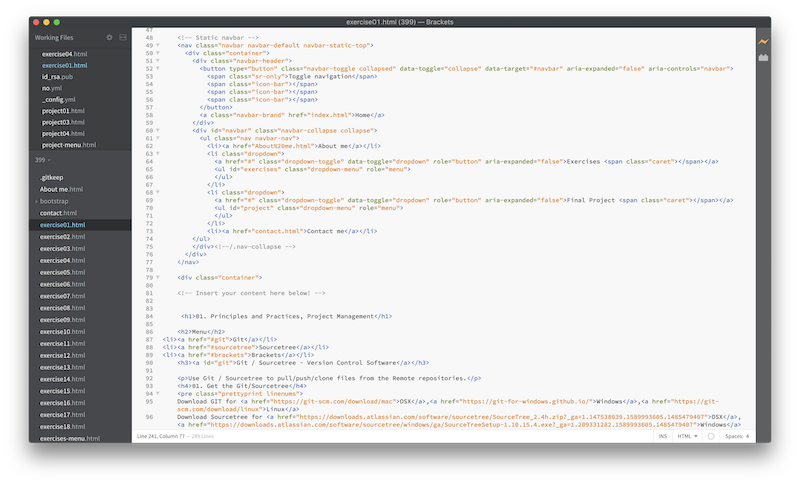Image resolution: width=800 pixels, height=484 pixels.
Task: Open exercise16.html in project tree
Action: tap(63, 403)
